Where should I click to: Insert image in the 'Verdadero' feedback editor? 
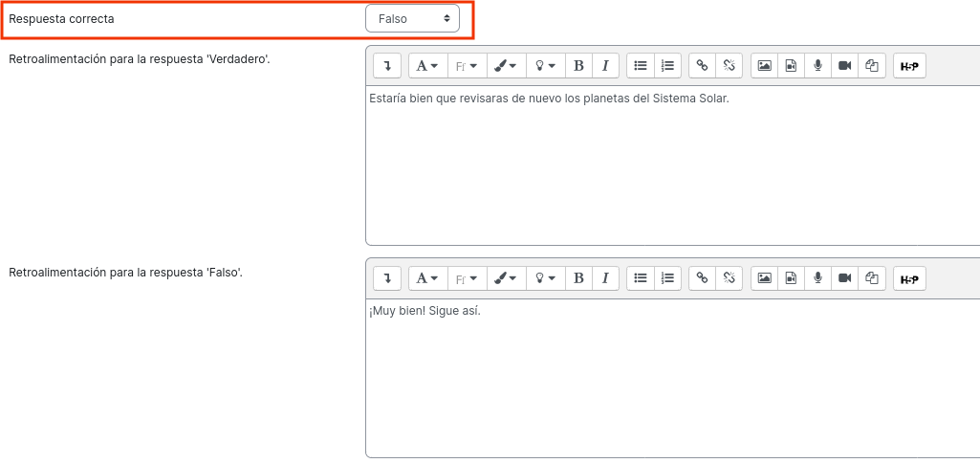coord(764,66)
